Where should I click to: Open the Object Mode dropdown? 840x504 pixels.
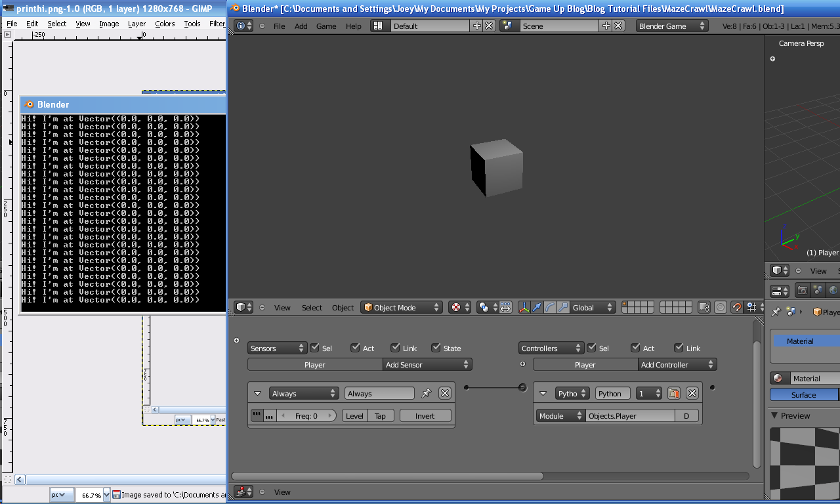pyautogui.click(x=402, y=308)
